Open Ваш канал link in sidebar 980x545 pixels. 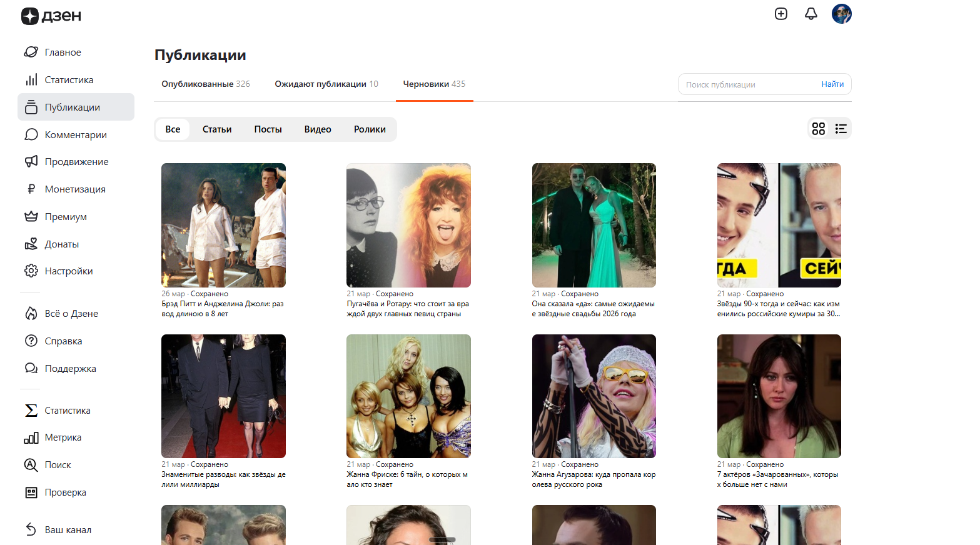pyautogui.click(x=68, y=530)
